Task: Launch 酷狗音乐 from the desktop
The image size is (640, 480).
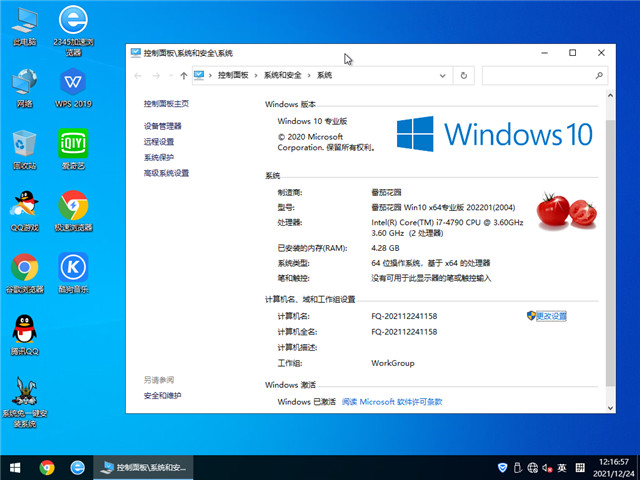Action: click(x=72, y=268)
